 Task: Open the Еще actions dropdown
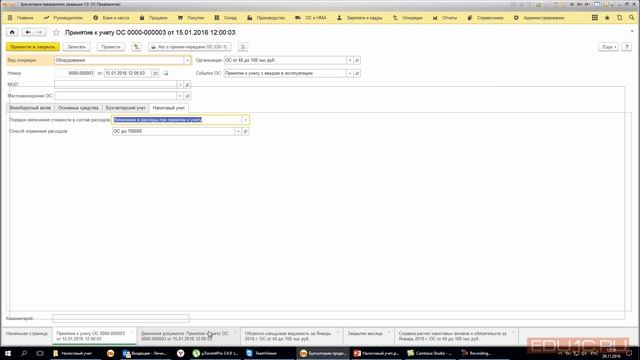(x=608, y=47)
